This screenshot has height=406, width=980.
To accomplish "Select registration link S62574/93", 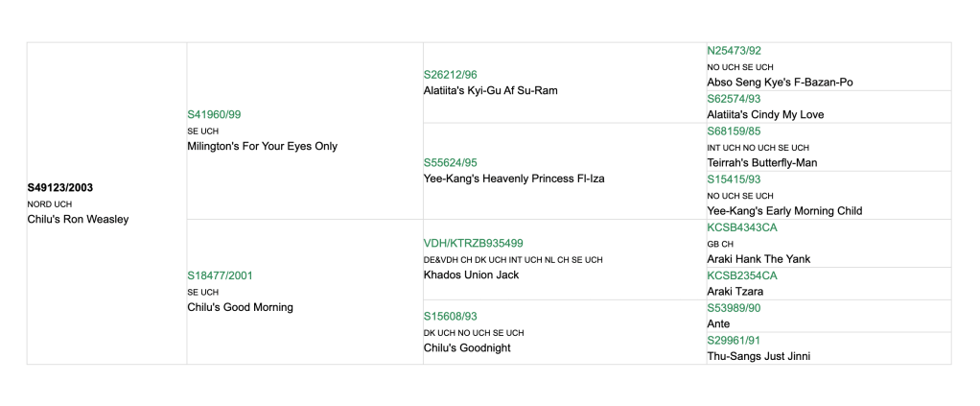I will coord(734,99).
